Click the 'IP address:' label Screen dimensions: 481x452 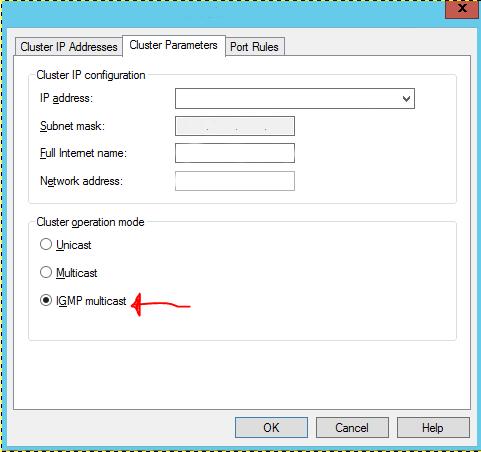[x=66, y=98]
